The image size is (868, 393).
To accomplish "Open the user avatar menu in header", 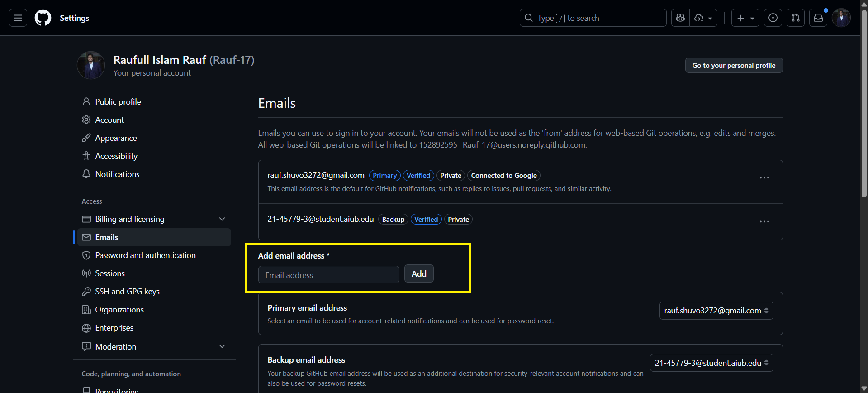I will tap(841, 18).
